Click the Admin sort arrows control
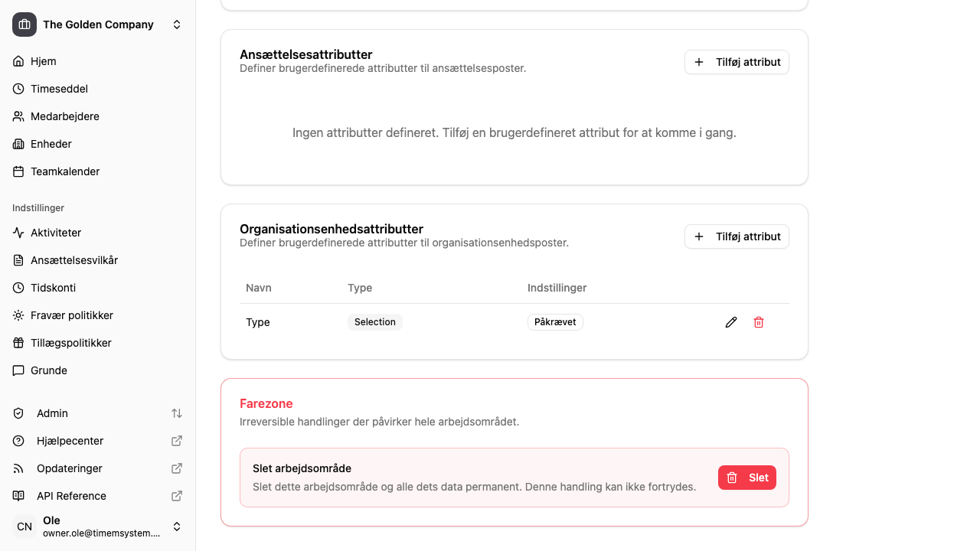Screen dimensions: 980x551 coord(177,413)
